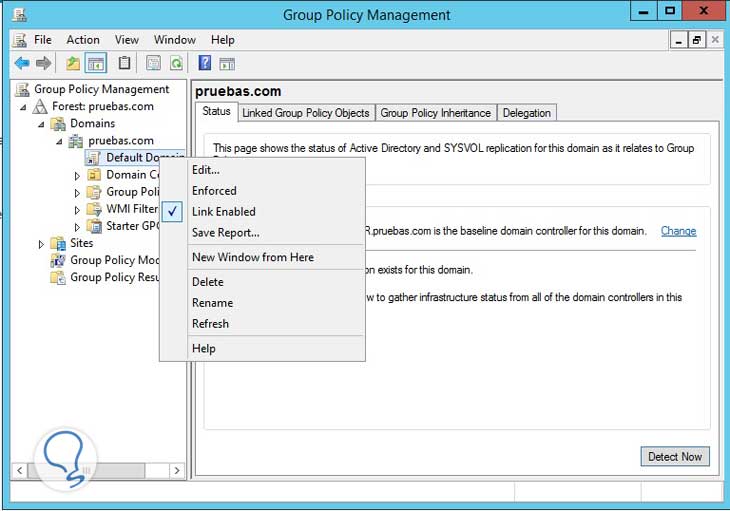730x511 pixels.
Task: Select the Group Policy Management root label
Action: click(x=101, y=89)
